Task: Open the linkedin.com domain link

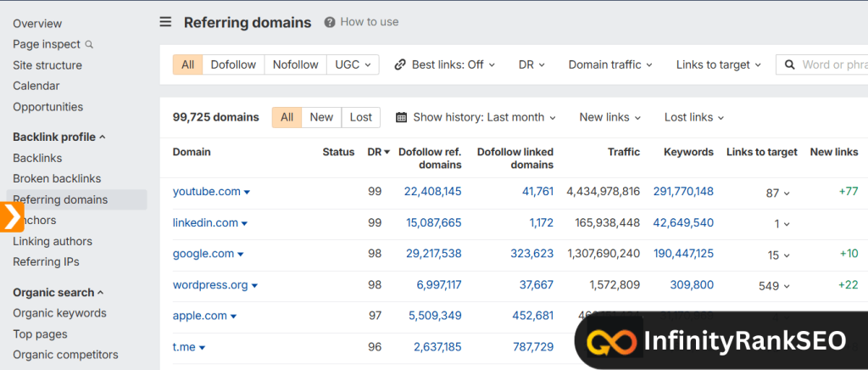Action: click(205, 222)
